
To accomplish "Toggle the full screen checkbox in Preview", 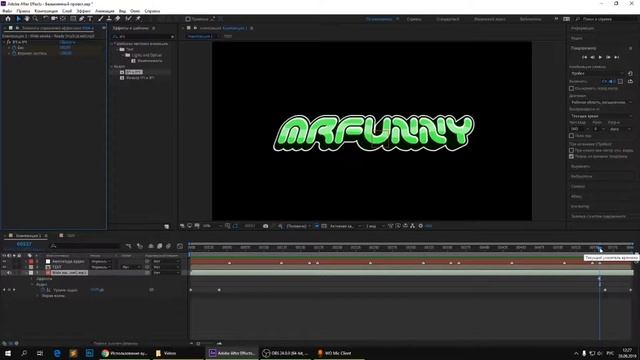I will click(x=571, y=136).
